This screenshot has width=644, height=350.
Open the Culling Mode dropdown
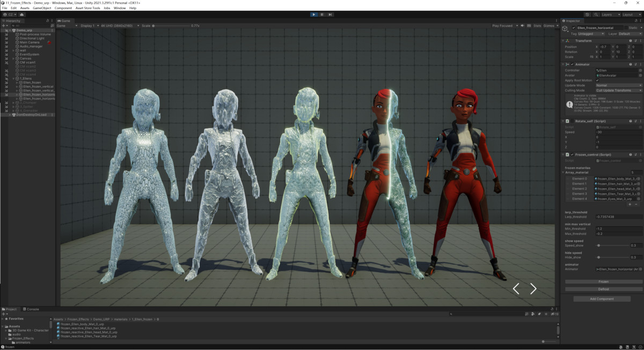(618, 91)
